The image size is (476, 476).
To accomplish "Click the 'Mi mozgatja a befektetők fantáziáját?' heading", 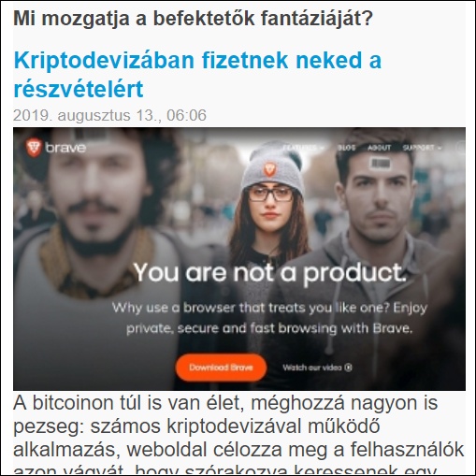I will click(193, 19).
